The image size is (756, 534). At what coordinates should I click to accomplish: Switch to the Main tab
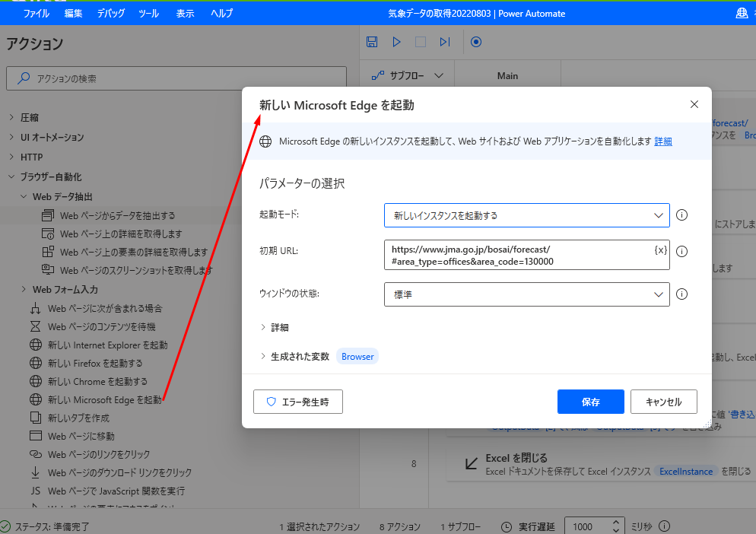click(508, 76)
